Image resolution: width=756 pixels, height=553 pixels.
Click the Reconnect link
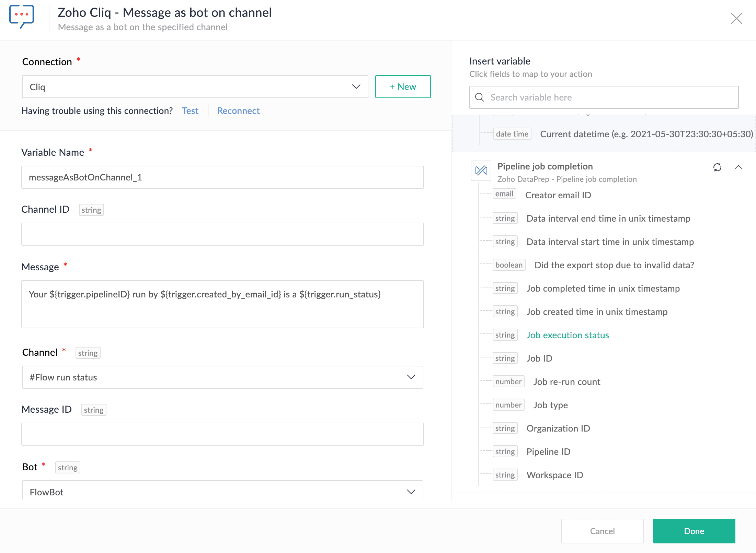[238, 111]
